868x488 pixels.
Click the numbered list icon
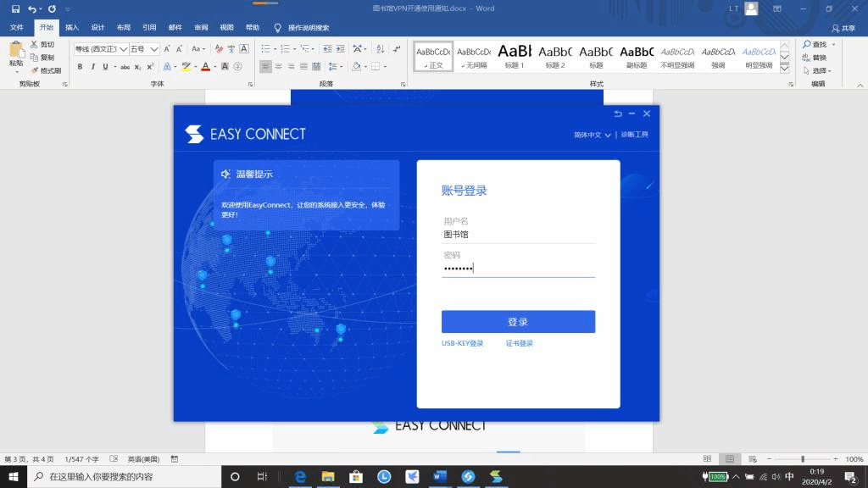[285, 49]
